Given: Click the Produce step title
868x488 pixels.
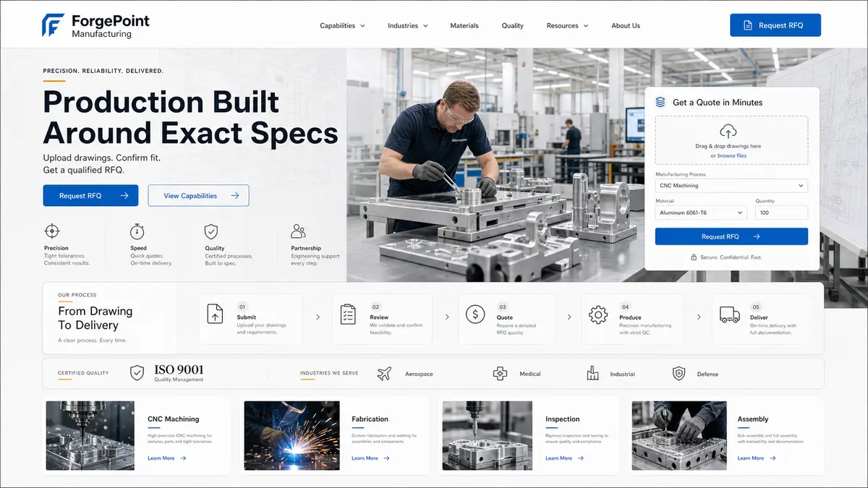Looking at the screenshot, I should pos(630,317).
